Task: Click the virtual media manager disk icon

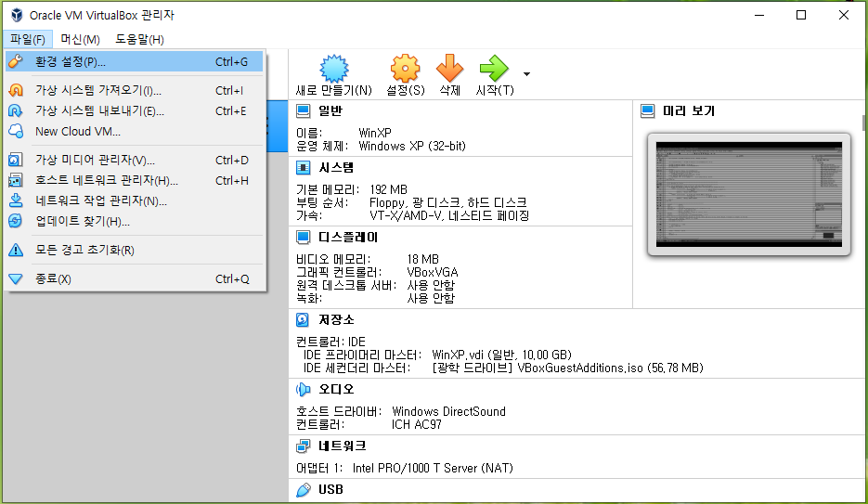Action: [x=16, y=160]
